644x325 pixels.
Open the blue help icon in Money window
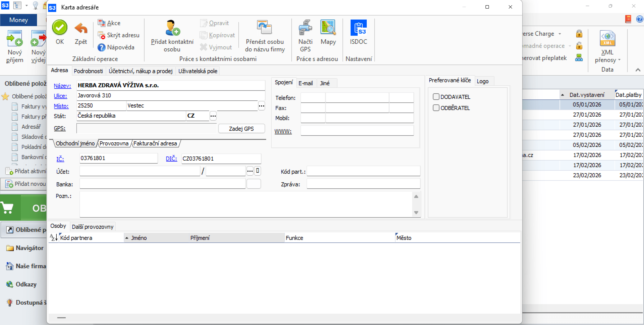[x=639, y=19]
